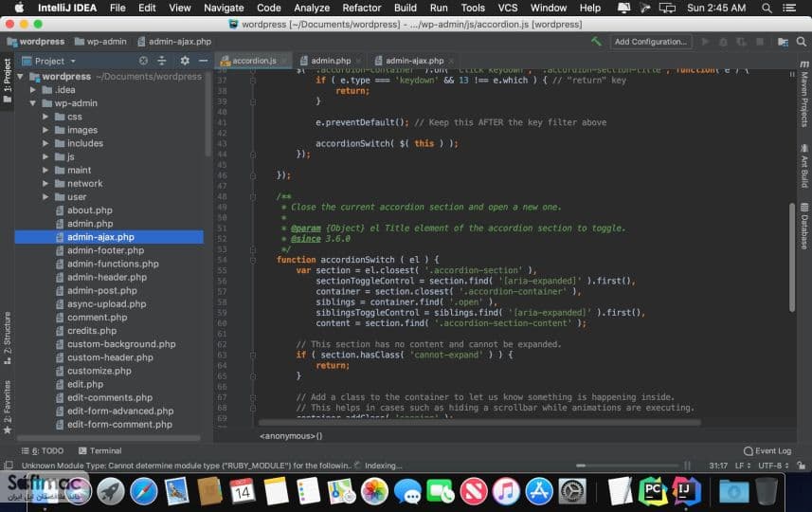Click the Build project hammer icon
The width and height of the screenshot is (812, 512).
click(597, 41)
